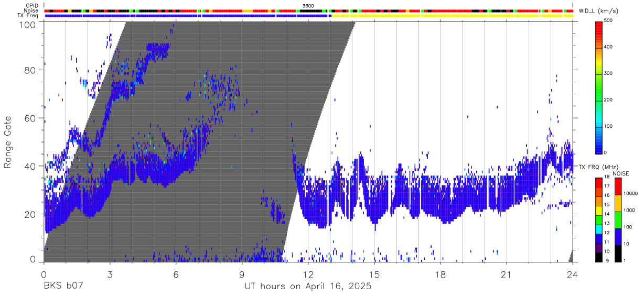
Task: Click the 'Range Gate' vertical axis title
Action: (8, 143)
